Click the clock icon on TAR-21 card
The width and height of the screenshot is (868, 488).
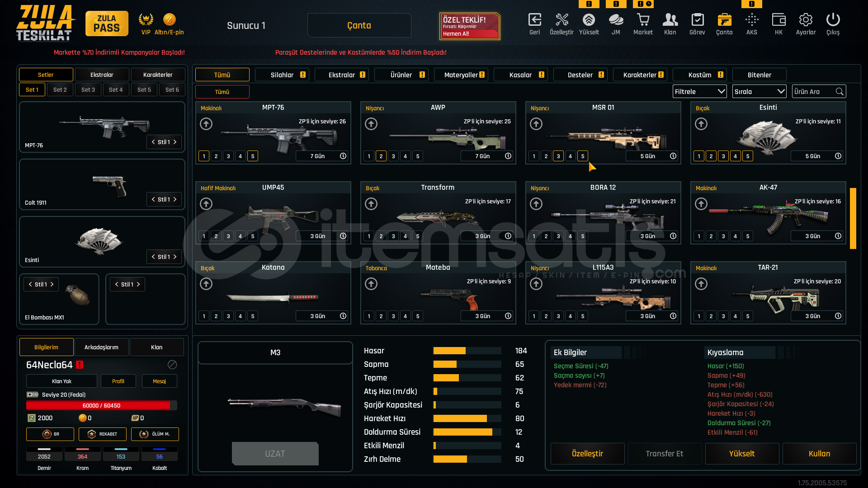point(838,316)
